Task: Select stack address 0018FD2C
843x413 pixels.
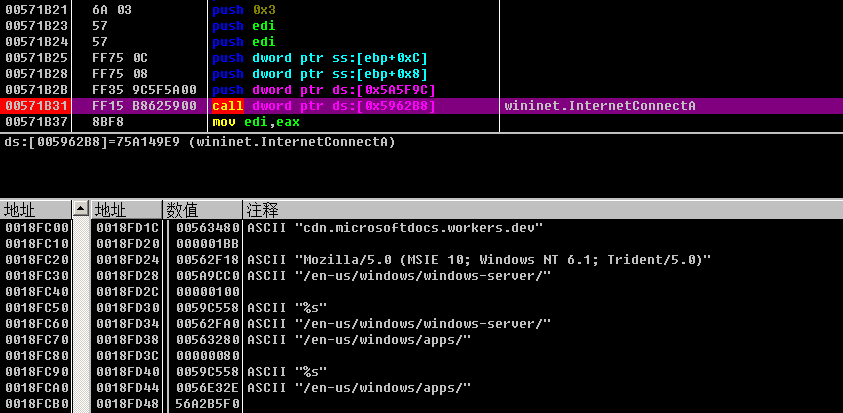Action: pos(126,291)
